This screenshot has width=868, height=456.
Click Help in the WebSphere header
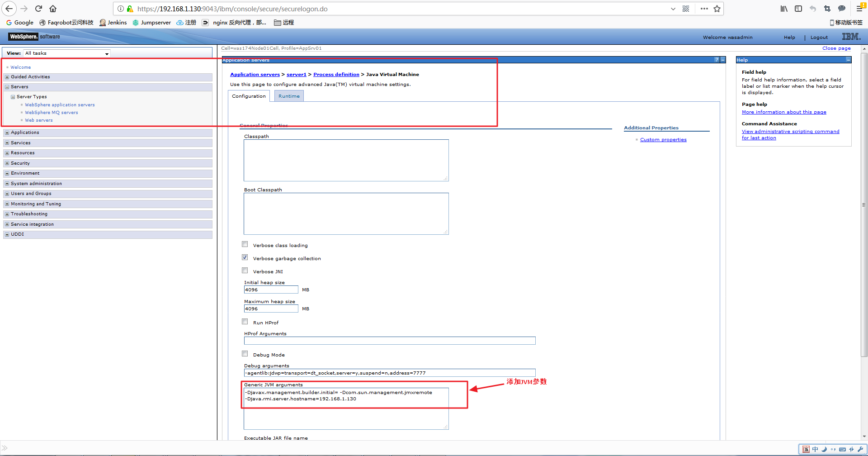[789, 38]
